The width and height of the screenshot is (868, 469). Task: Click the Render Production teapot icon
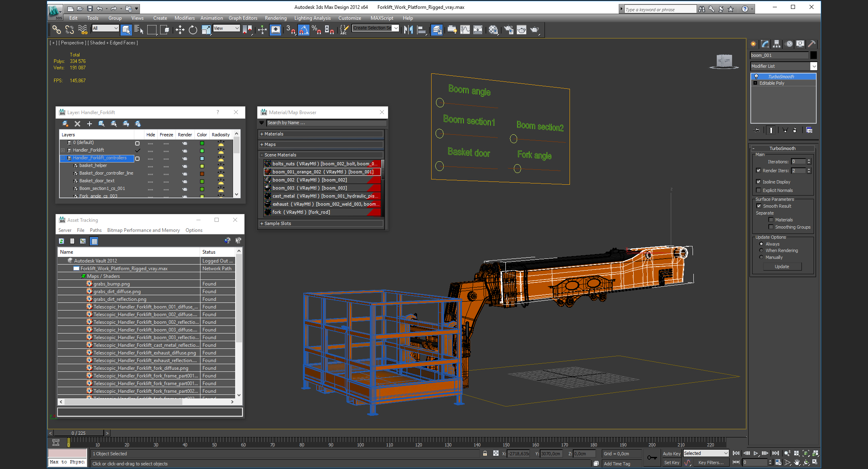click(x=535, y=29)
